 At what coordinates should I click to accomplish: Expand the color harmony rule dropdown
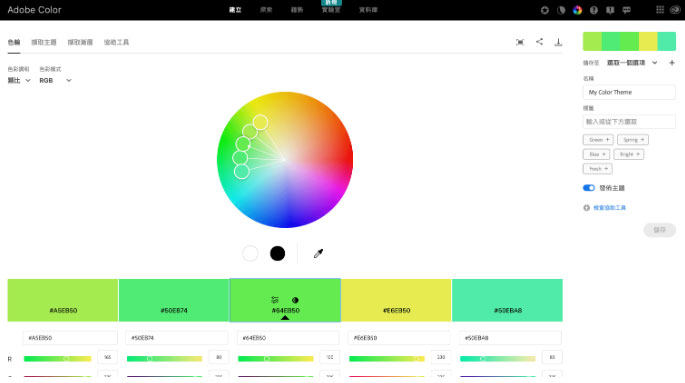19,80
